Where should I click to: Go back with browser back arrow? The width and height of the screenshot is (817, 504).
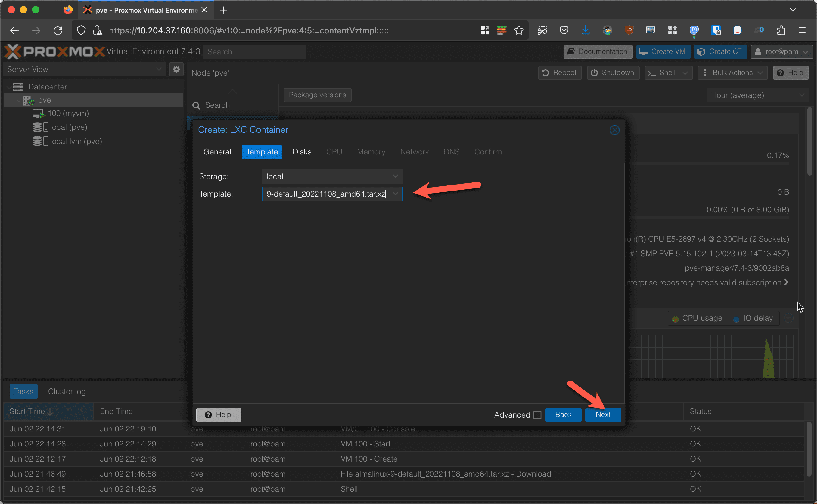[14, 31]
